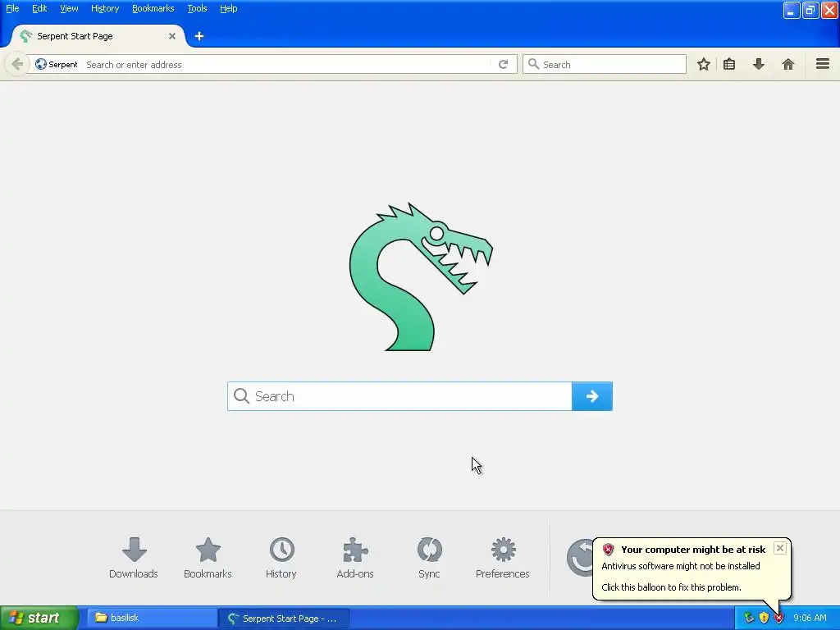Image resolution: width=840 pixels, height=630 pixels.
Task: Click the computer at risk balloon message
Action: pyautogui.click(x=692, y=568)
